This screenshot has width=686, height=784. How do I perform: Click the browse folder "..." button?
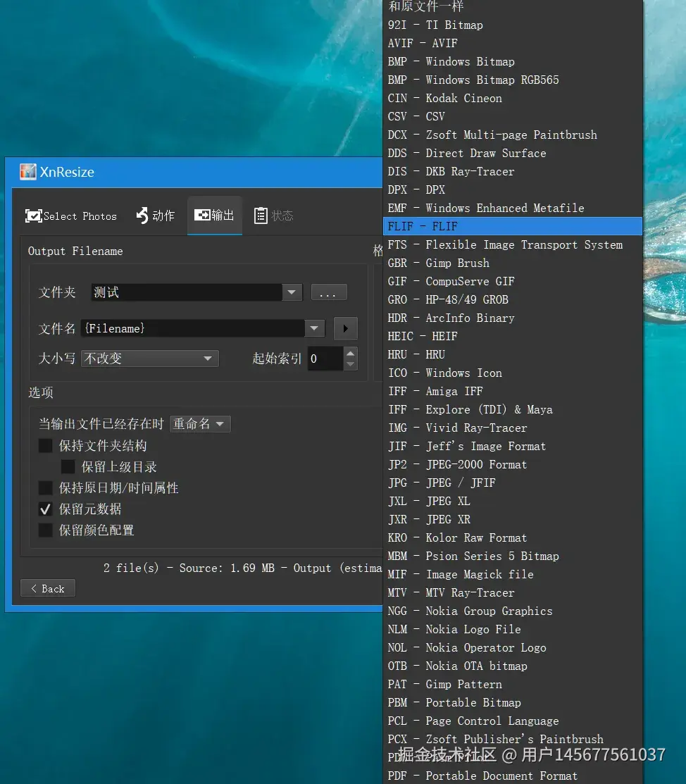coord(328,293)
